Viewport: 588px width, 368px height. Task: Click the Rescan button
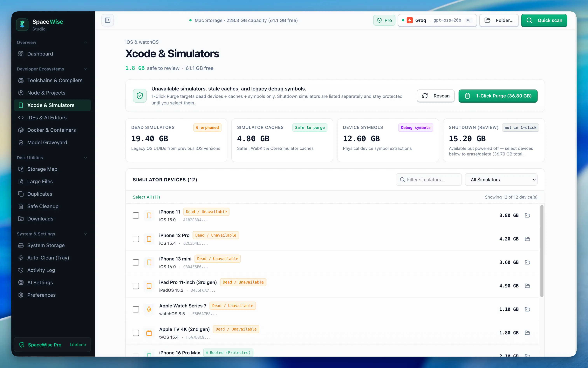click(435, 96)
